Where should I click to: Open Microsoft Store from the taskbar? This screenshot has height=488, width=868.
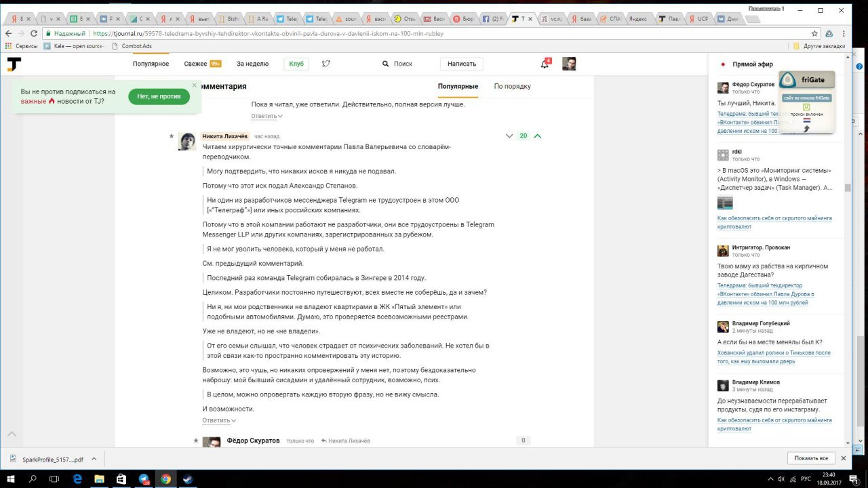point(121,479)
